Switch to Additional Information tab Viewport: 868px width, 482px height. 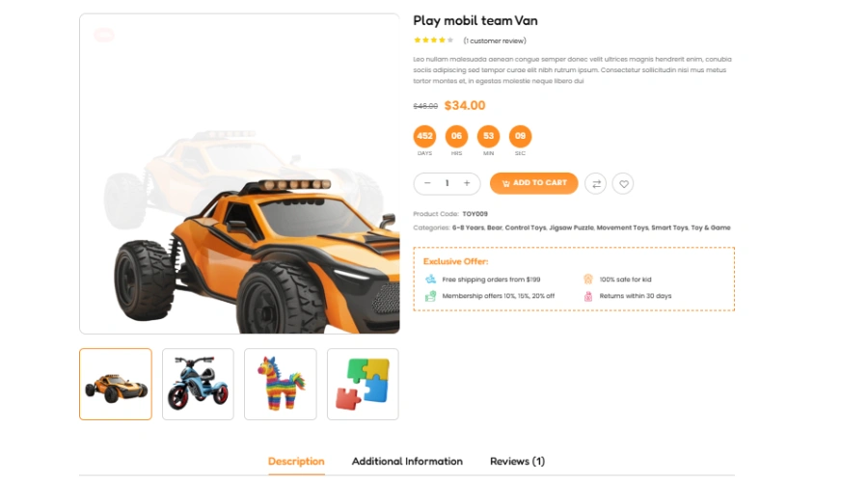(407, 461)
